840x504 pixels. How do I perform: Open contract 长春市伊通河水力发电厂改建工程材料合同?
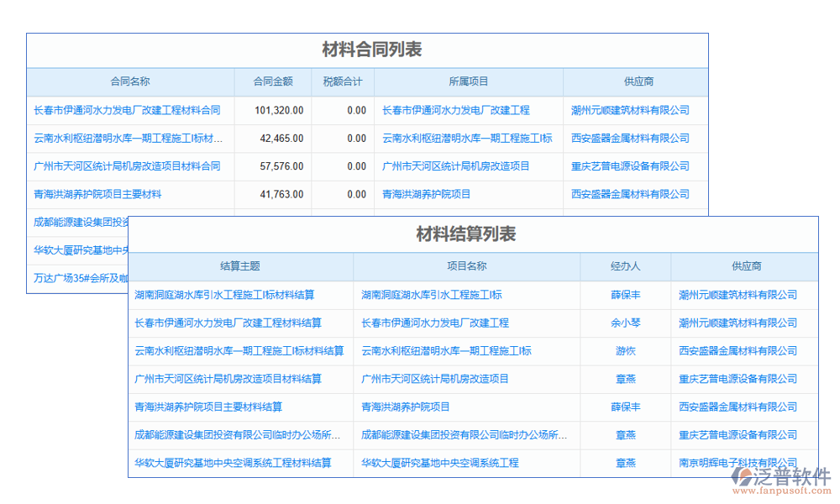tap(127, 110)
